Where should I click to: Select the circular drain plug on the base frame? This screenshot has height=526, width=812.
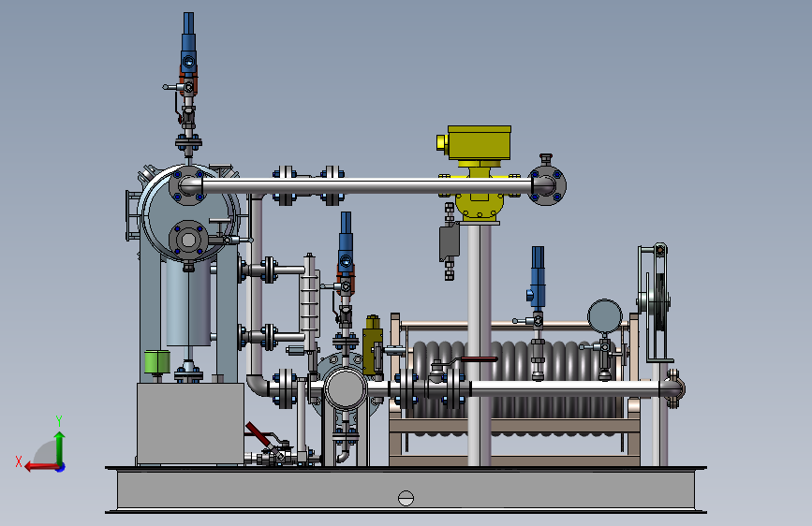406,498
